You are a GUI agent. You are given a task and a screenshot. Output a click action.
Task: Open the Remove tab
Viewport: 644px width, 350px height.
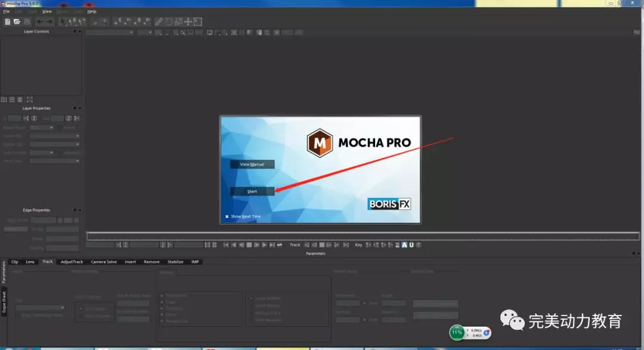151,262
